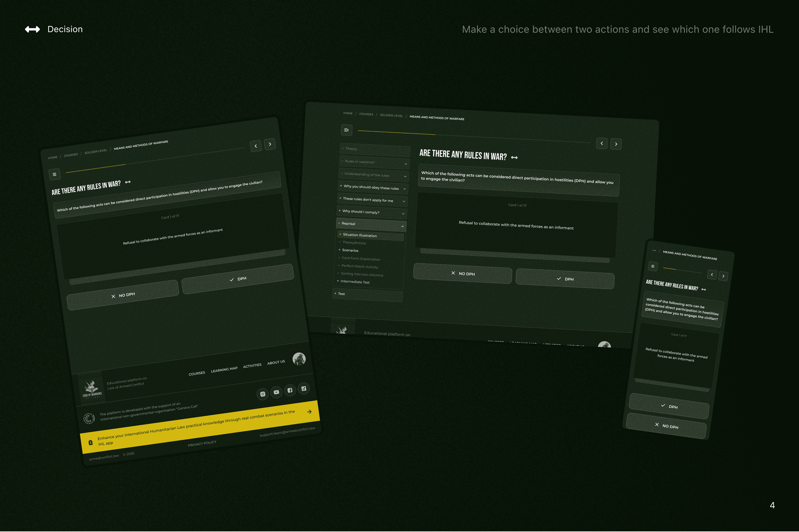Image resolution: width=799 pixels, height=532 pixels.
Task: Open LEARNING MAP footer nav item
Action: 224,369
